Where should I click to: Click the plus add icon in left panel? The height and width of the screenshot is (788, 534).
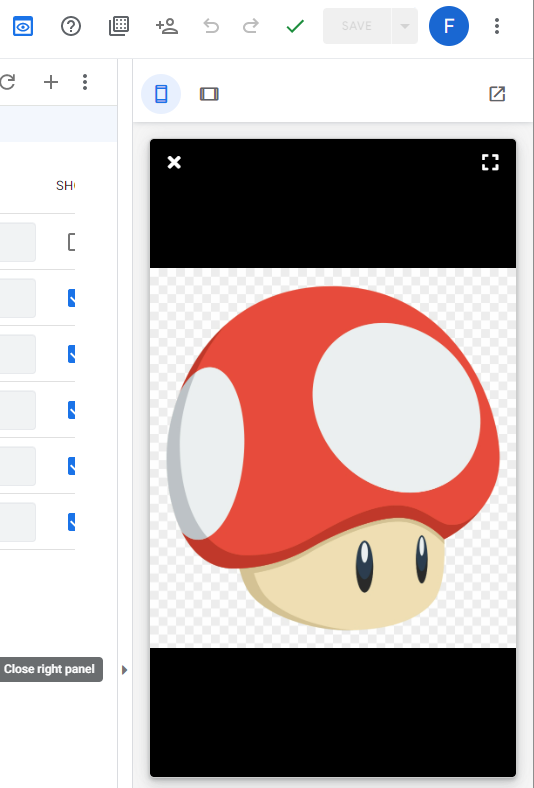(x=51, y=82)
